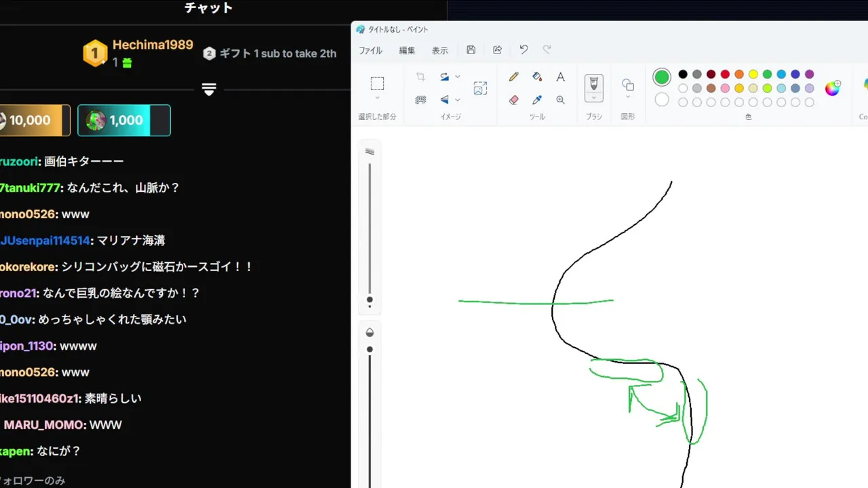The image size is (868, 488).
Task: Activate the Eraser tool in Paint
Action: point(513,100)
